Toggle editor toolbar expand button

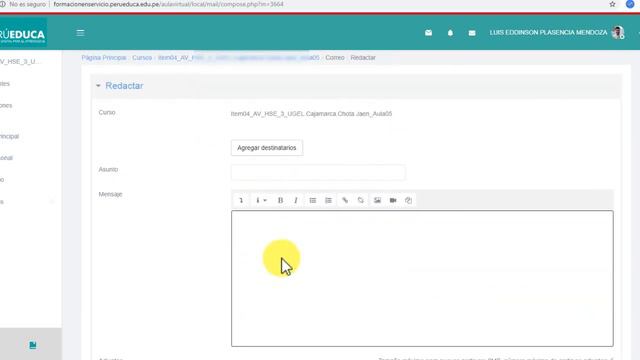tap(241, 200)
